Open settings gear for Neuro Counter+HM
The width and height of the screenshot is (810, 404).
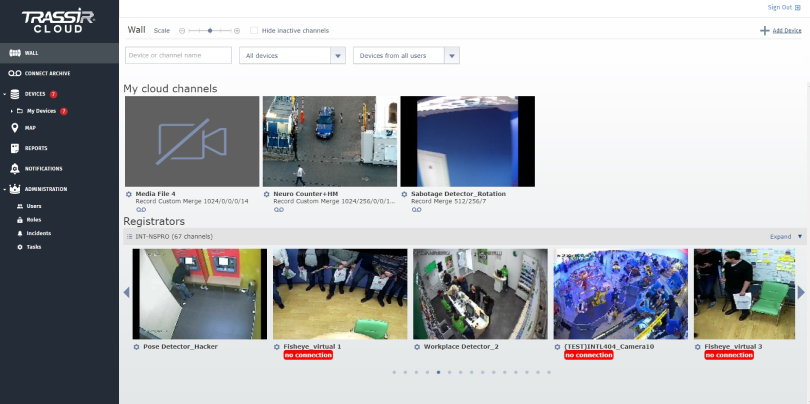(x=266, y=194)
